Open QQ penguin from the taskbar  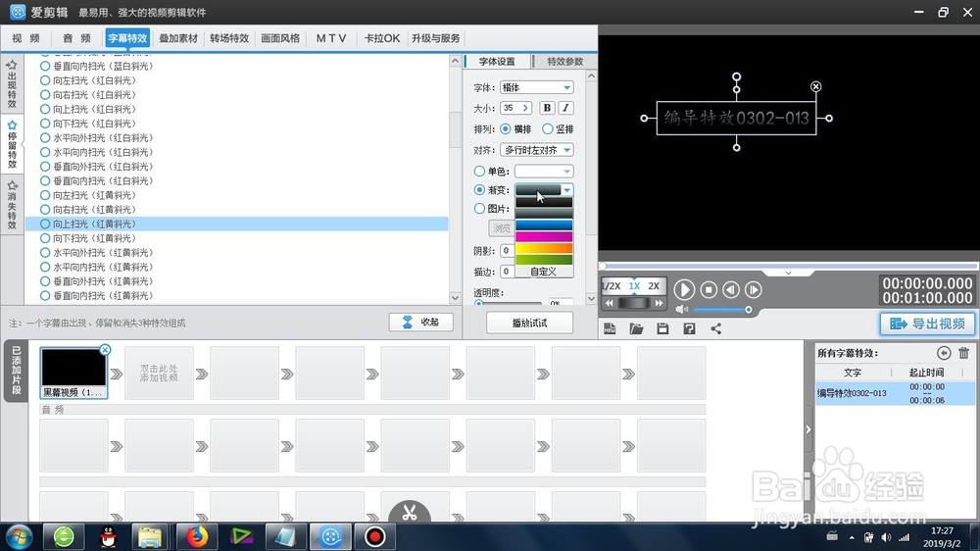click(x=108, y=536)
